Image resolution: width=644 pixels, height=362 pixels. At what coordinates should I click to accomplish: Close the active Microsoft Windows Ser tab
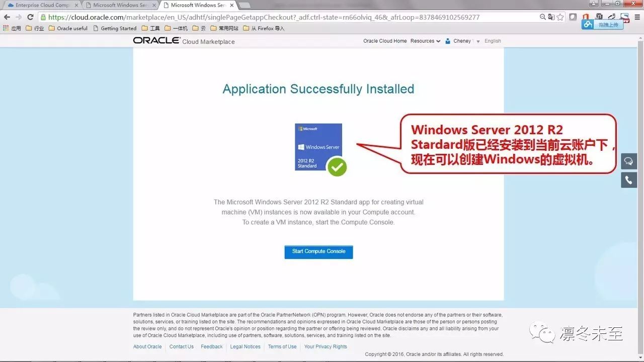click(231, 6)
